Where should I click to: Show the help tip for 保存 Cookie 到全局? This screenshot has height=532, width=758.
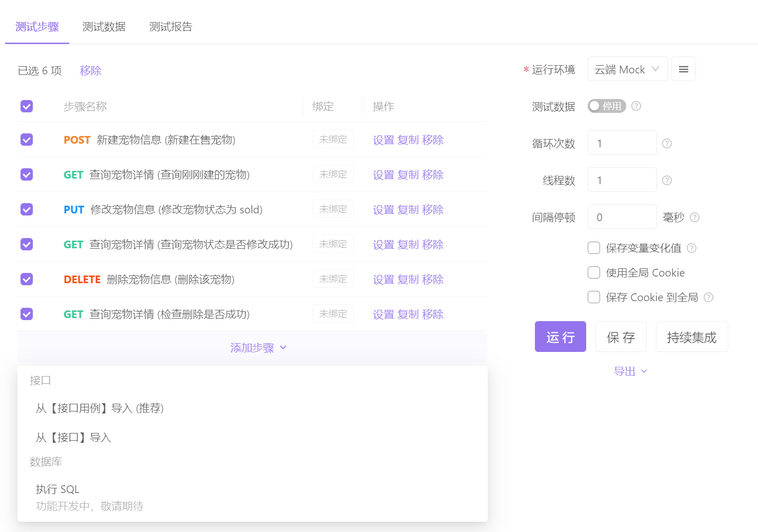(708, 298)
